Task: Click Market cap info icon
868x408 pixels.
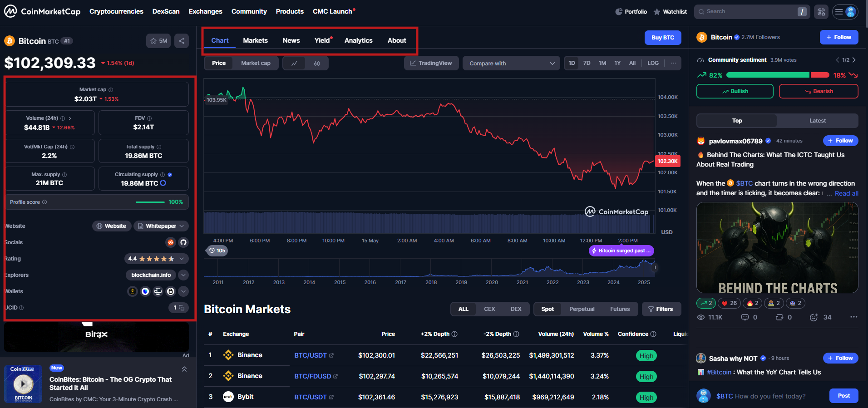Action: coord(111,90)
